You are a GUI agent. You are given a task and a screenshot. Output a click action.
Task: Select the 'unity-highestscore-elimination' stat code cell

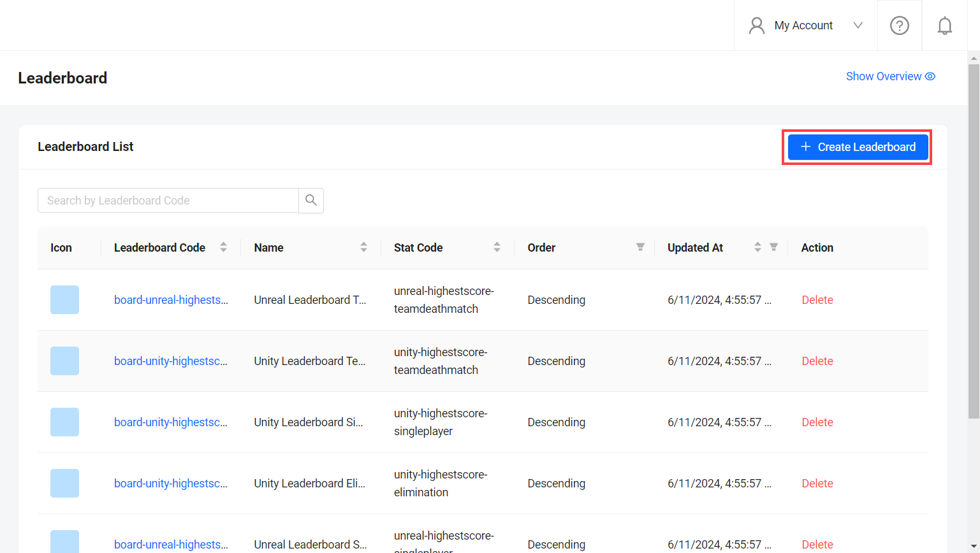pyautogui.click(x=441, y=484)
